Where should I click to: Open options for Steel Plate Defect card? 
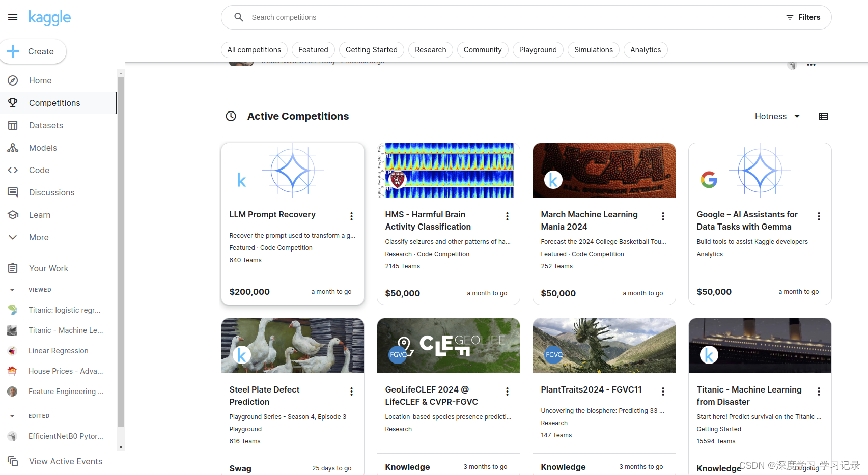(x=351, y=392)
